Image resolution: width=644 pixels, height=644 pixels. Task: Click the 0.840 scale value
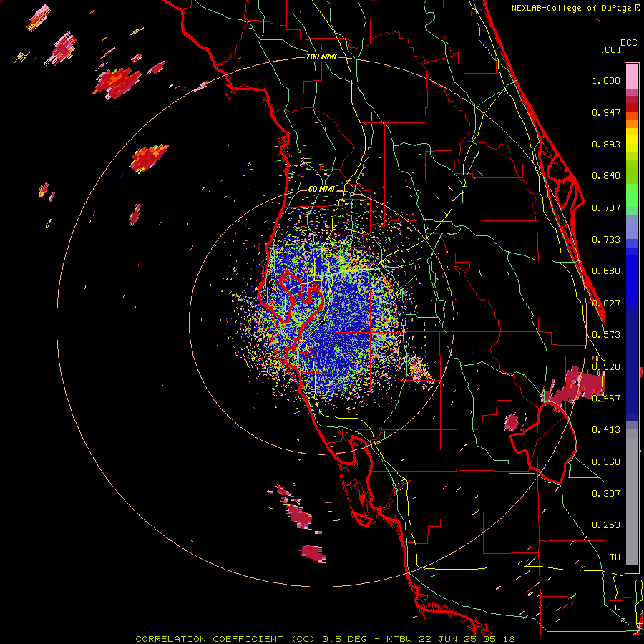(606, 176)
